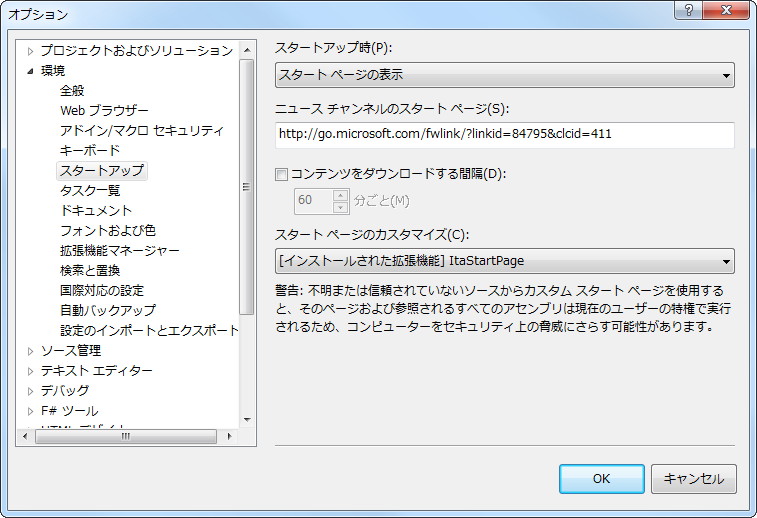Screen dimensions: 757x518
Task: Select ドキュメント settings page
Action: (x=96, y=210)
